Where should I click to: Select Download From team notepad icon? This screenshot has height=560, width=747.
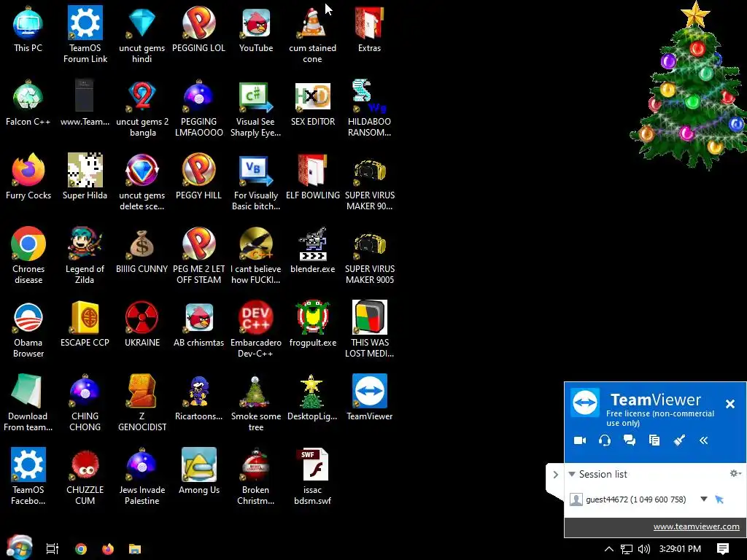28,402
